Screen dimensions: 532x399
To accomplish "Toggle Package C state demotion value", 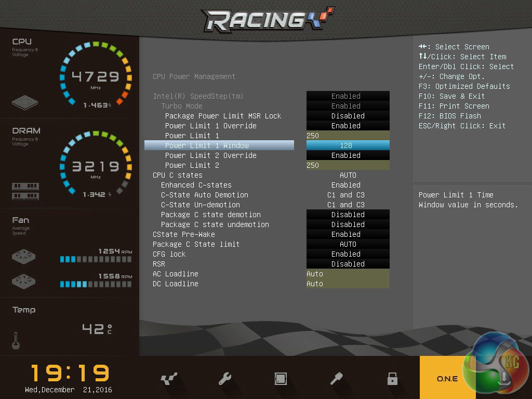I will click(x=348, y=215).
